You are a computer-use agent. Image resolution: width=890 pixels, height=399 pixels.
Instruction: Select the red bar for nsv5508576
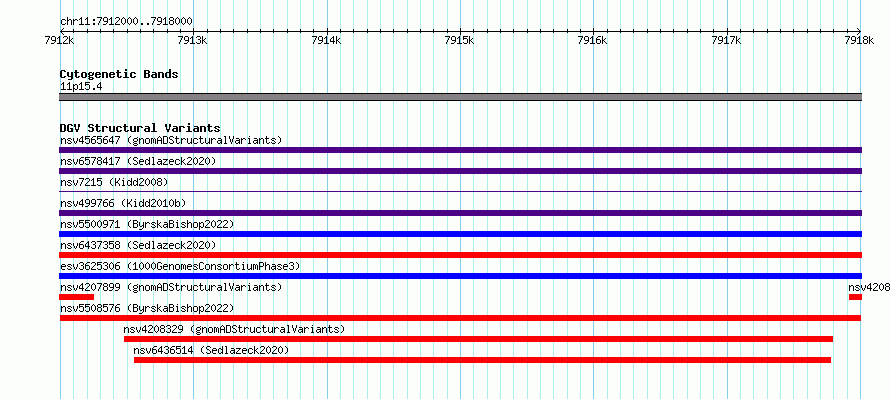pos(460,318)
